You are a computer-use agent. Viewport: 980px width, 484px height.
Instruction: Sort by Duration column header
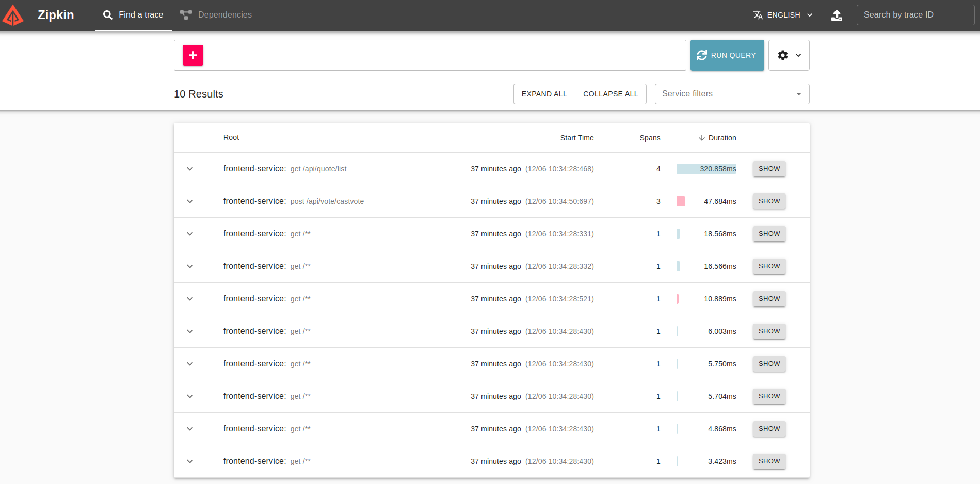point(717,138)
